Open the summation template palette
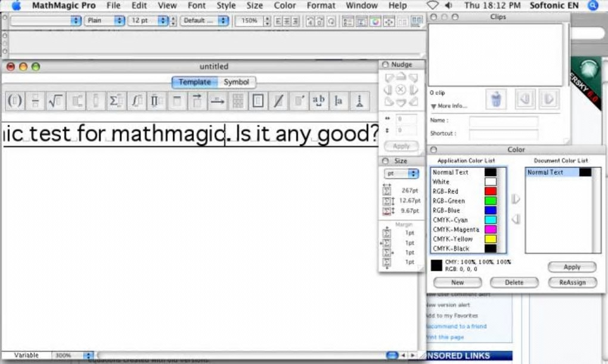The image size is (608, 364). point(116,101)
